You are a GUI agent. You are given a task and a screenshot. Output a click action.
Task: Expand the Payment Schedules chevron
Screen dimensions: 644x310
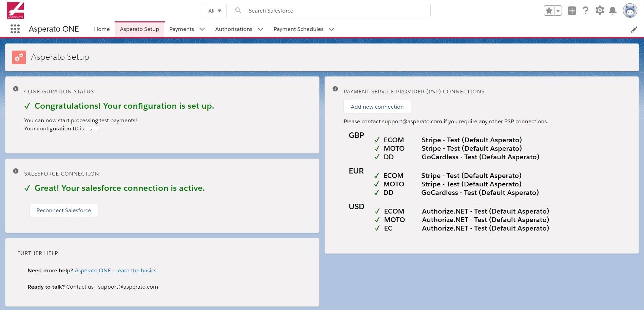(x=332, y=29)
